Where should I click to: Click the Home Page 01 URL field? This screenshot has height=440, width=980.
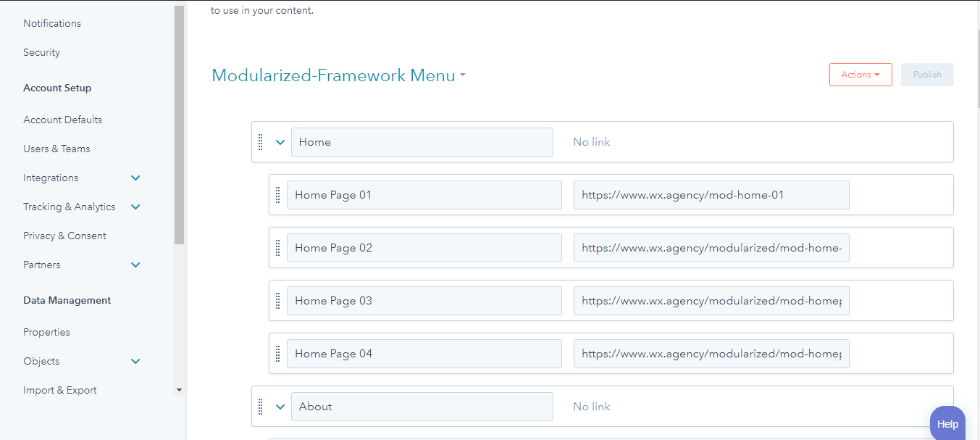pyautogui.click(x=711, y=195)
